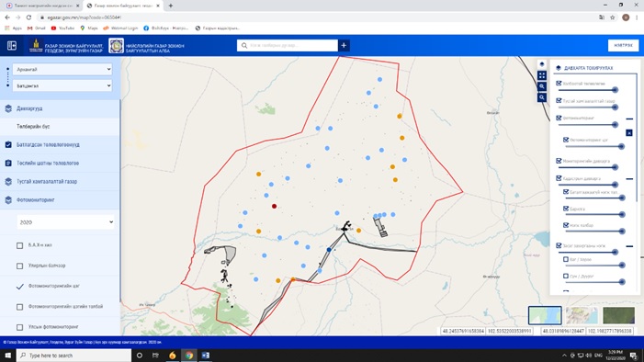
Task: Select the satellite imagery basemap thumbnail
Action: click(x=618, y=315)
